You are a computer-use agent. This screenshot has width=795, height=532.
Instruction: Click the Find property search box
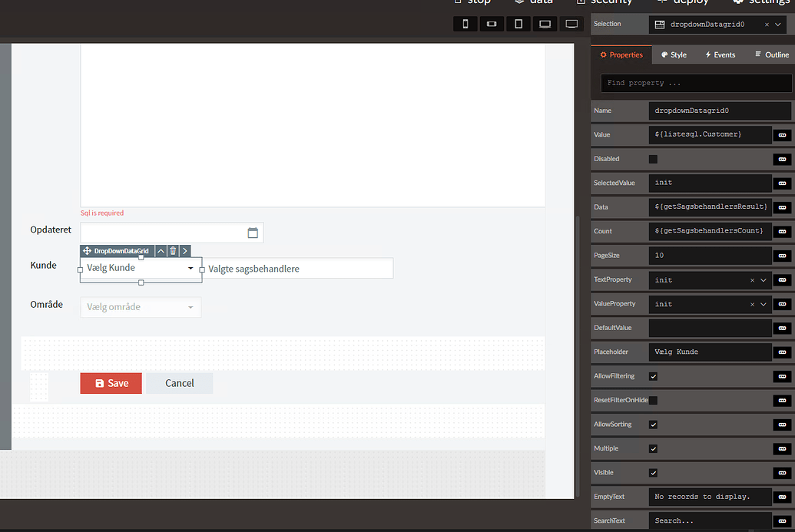pos(696,83)
